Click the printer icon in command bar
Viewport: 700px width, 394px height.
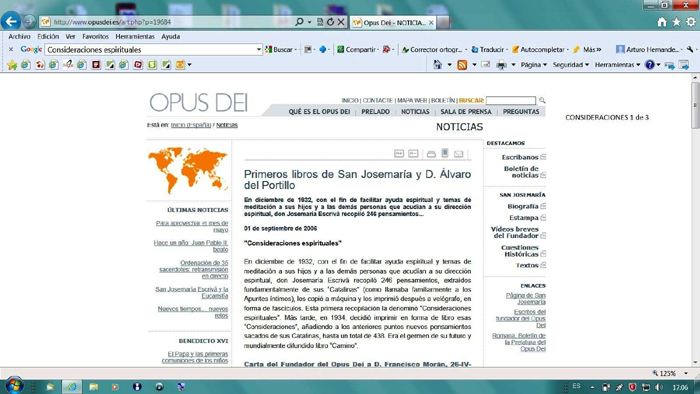(501, 65)
